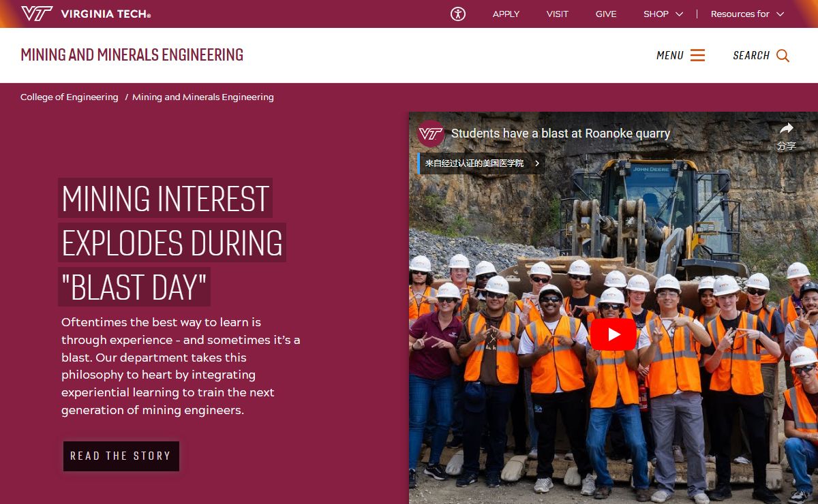
Task: Click the VT channel avatar on video
Action: pyautogui.click(x=431, y=133)
